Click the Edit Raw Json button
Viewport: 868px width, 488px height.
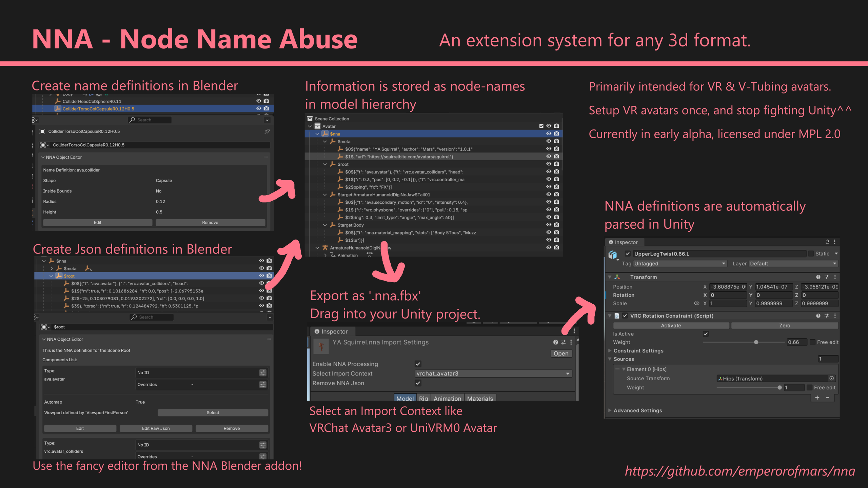pos(156,428)
